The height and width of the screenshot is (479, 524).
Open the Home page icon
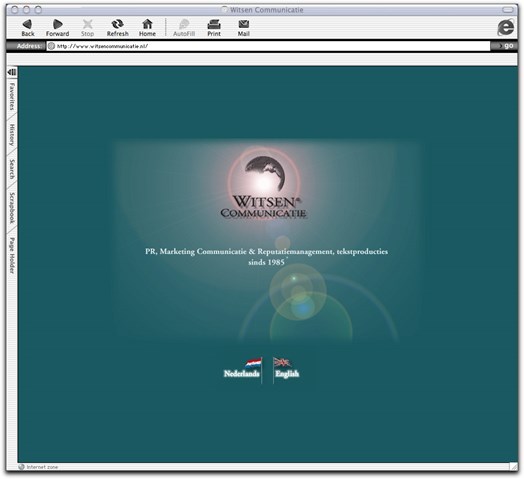(x=147, y=24)
